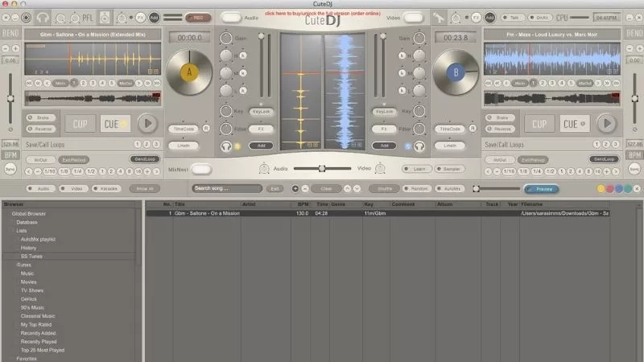The image size is (644, 362).
Task: Toggle the Sampler option
Action: (x=449, y=169)
